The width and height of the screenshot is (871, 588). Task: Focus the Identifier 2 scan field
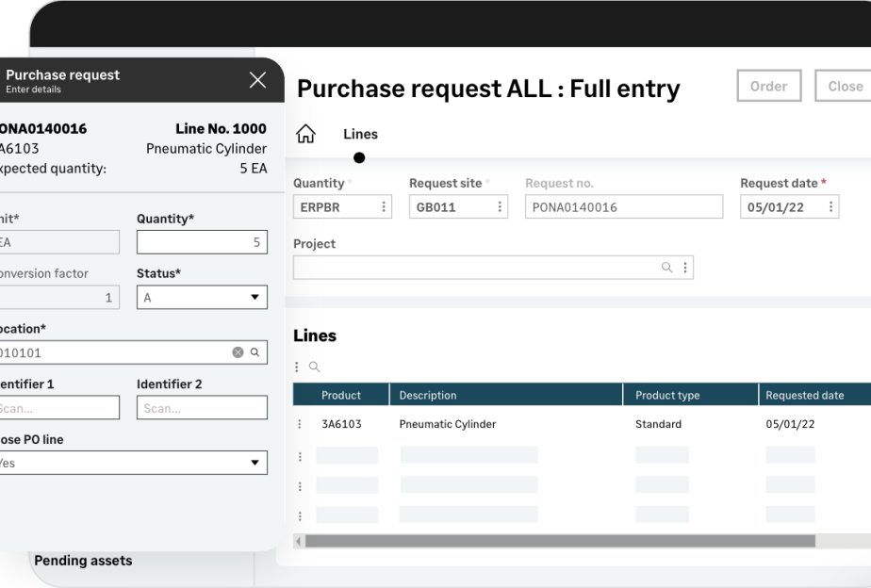202,407
